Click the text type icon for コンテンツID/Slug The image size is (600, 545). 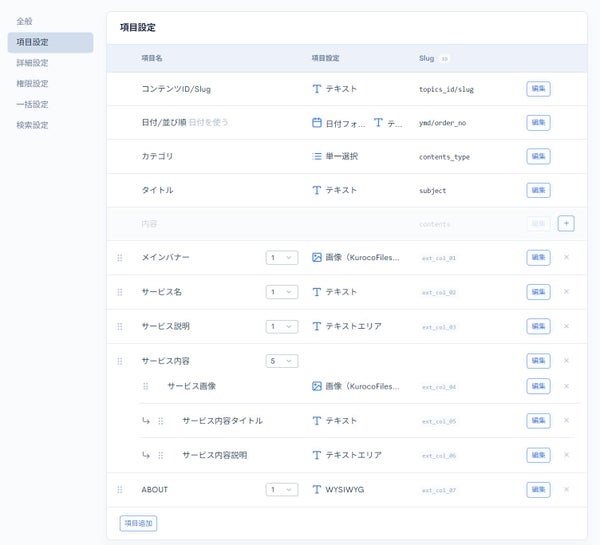[x=316, y=89]
